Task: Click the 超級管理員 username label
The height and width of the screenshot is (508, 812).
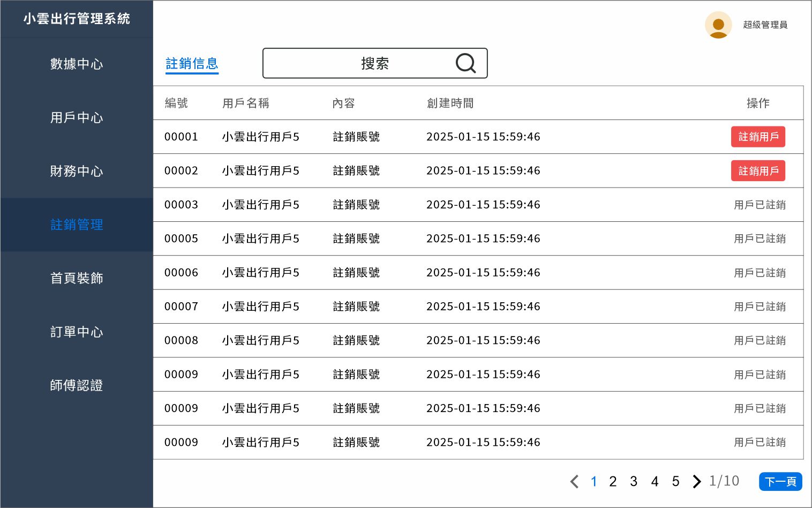Action: [765, 25]
